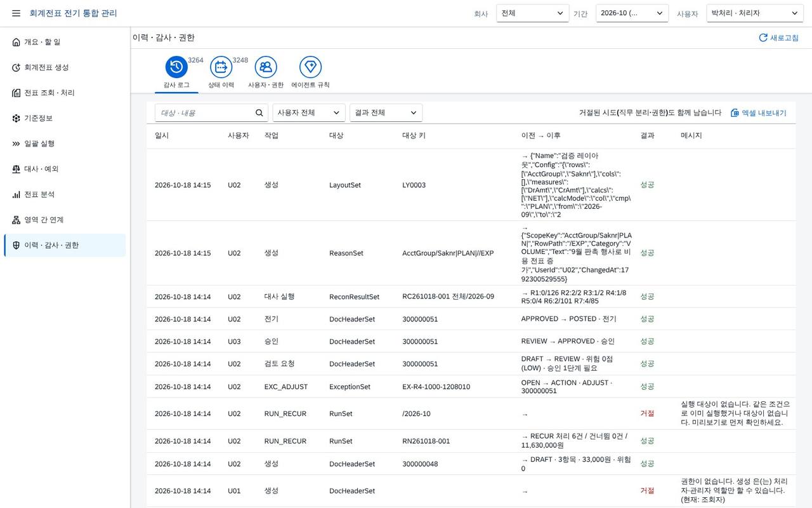Open the 상태 이력 calendar icon tab
812x508 pixels.
point(221,67)
